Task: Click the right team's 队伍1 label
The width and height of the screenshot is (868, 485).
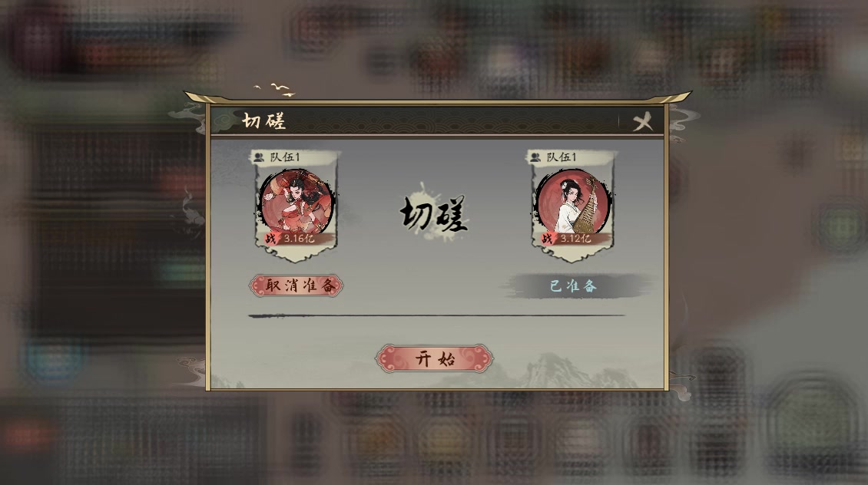Action: coord(562,157)
